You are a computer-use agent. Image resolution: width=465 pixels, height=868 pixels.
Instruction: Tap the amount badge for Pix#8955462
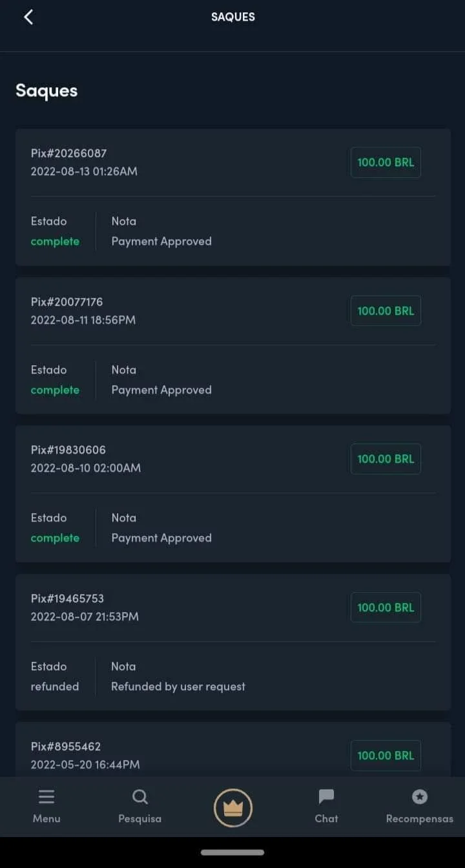point(386,756)
